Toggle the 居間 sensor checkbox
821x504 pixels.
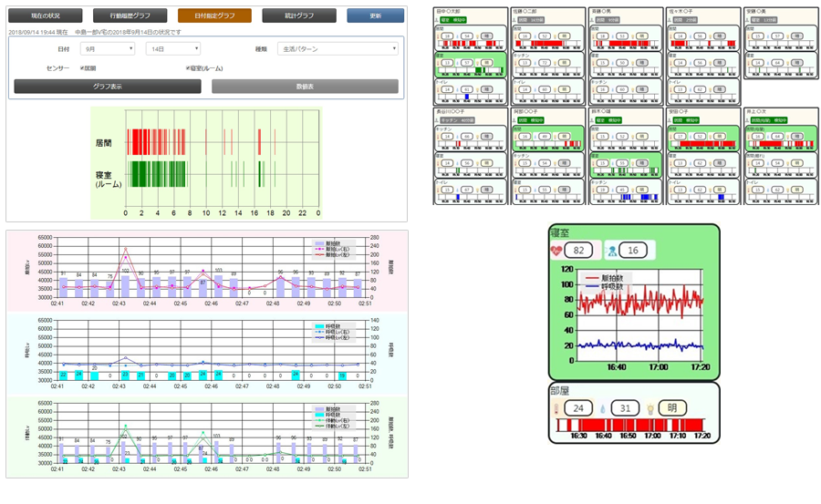83,68
